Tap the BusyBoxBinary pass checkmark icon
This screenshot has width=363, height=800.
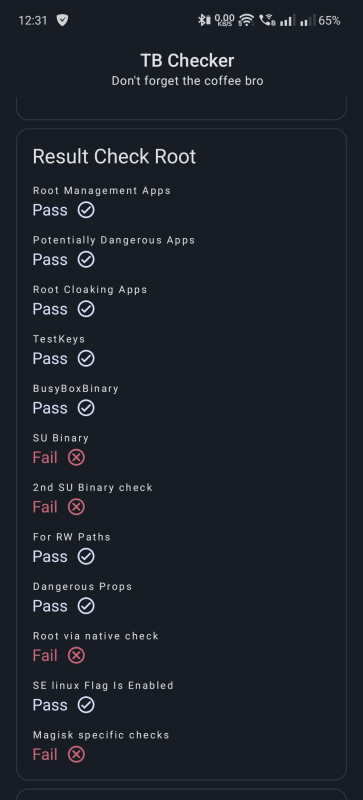[86, 408]
